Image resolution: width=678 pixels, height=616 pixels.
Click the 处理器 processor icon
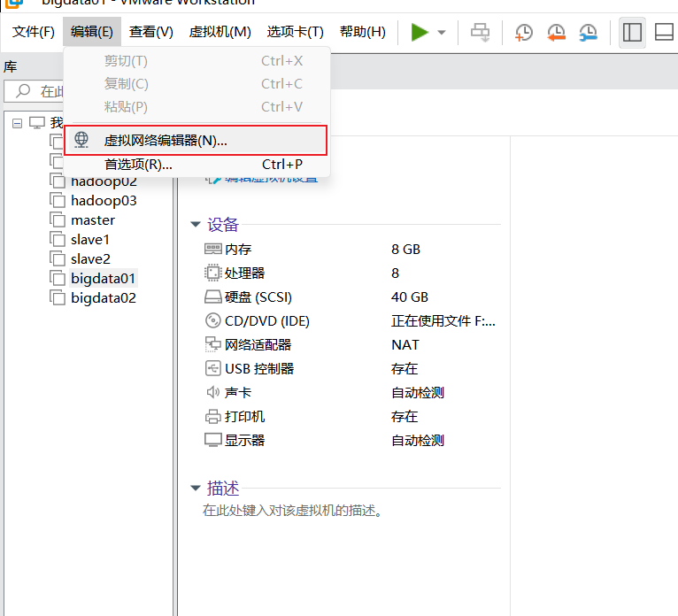(x=212, y=273)
